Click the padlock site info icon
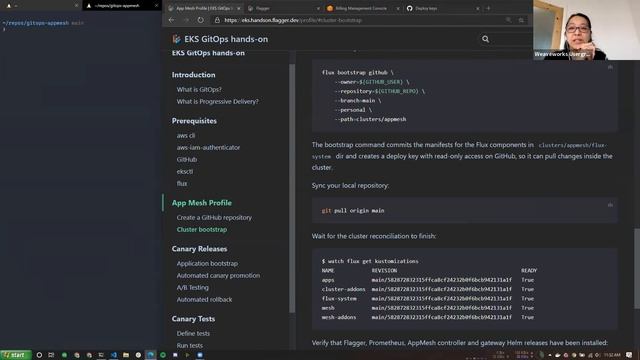Screen dimensions: 640x360 [217, 20]
